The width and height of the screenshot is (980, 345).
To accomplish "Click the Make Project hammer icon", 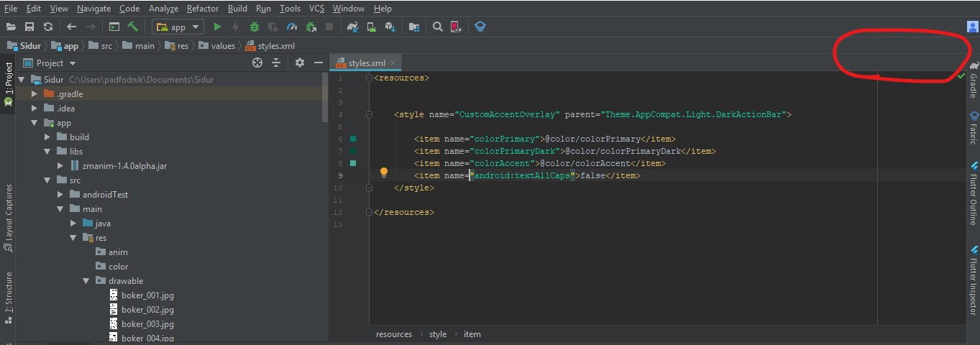I will [133, 27].
